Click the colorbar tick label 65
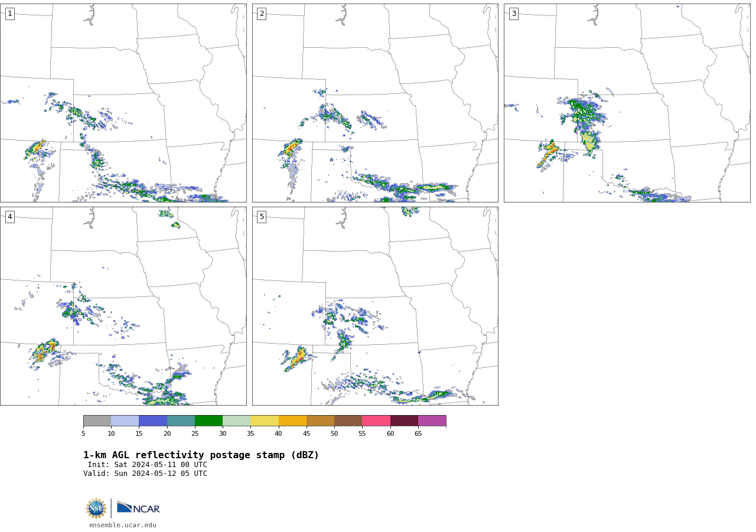 (x=418, y=433)
